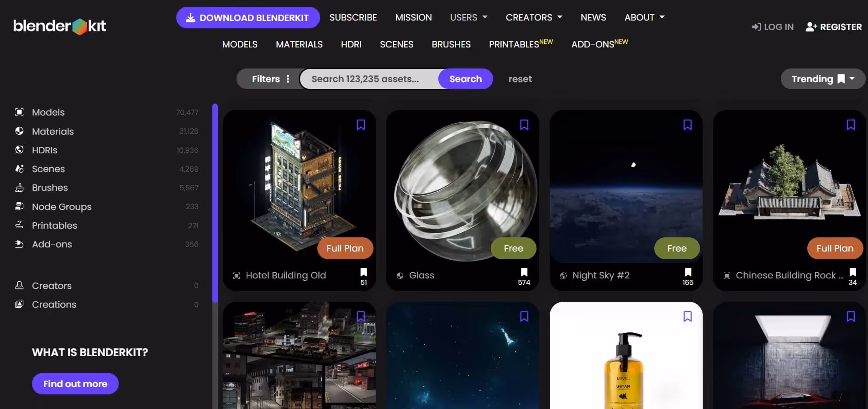Go to the MODELS tab

(240, 44)
